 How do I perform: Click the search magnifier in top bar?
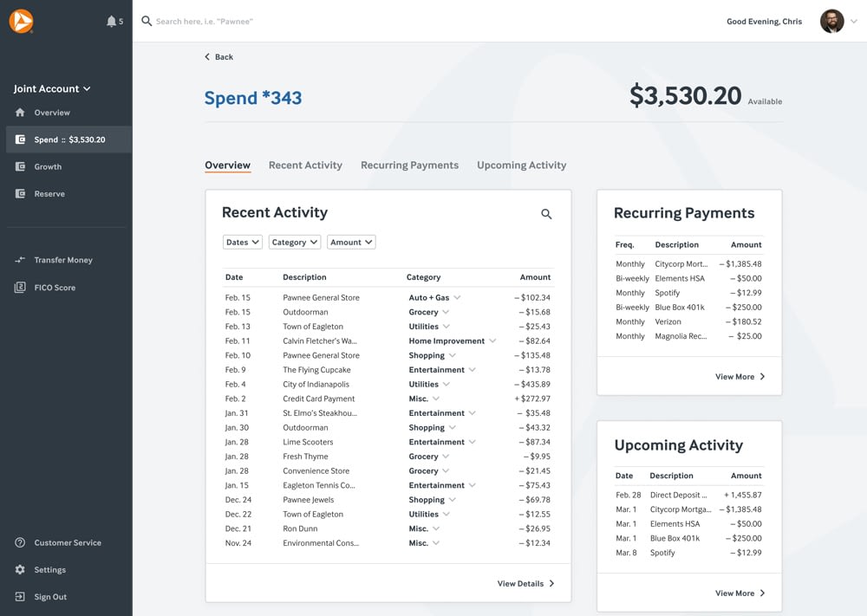(147, 21)
